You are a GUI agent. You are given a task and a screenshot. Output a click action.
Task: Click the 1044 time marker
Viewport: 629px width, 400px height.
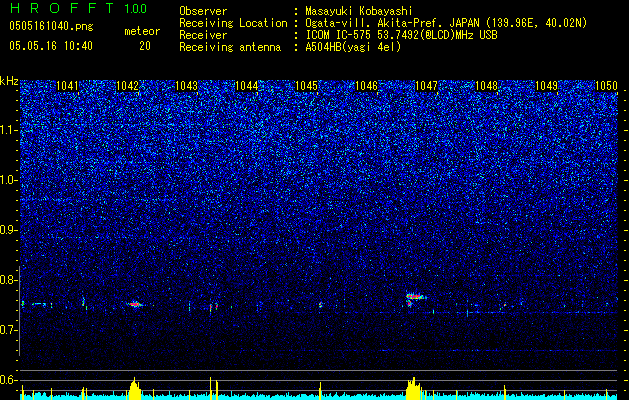pos(247,86)
